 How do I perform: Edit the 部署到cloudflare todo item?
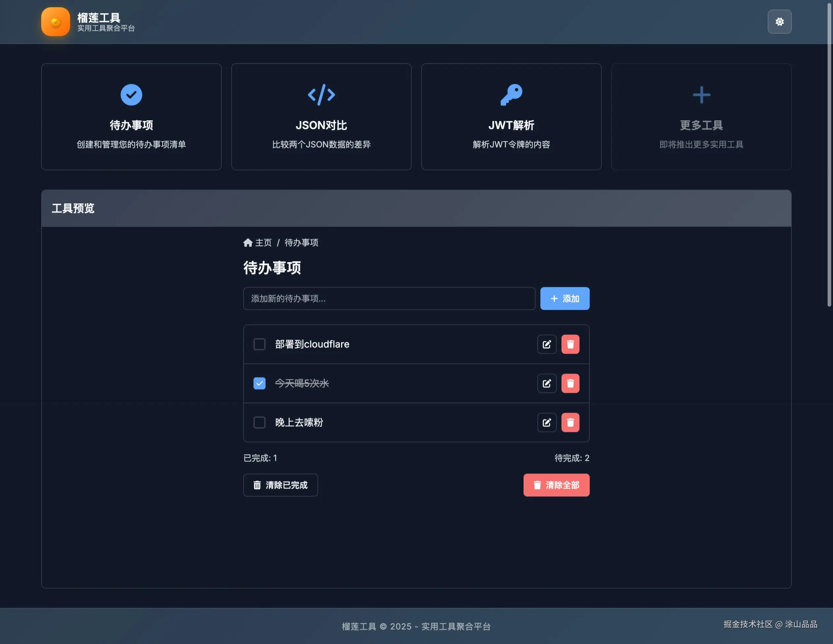tap(547, 344)
